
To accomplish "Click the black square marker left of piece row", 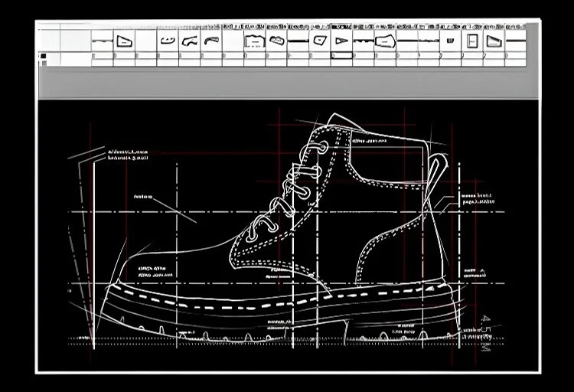I will pos(43,56).
